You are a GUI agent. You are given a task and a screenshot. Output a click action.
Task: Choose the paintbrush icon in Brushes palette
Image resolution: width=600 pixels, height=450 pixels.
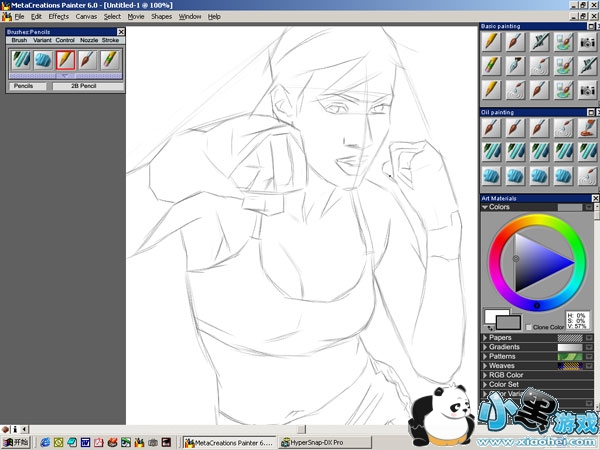pos(87,60)
